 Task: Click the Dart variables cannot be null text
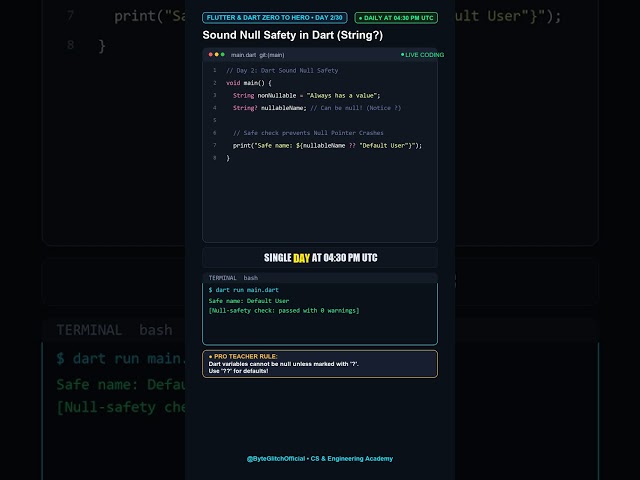pyautogui.click(x=284, y=364)
